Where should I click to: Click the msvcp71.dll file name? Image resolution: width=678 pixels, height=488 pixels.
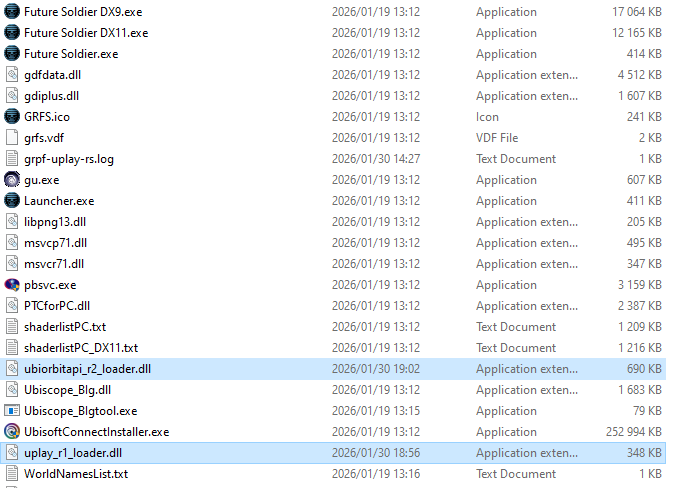[x=55, y=243]
